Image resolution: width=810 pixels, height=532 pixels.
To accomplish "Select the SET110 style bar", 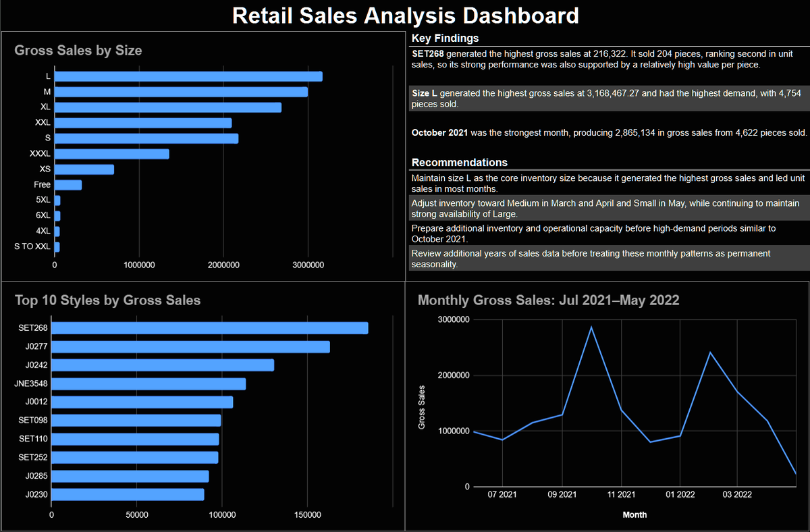I will pos(135,440).
